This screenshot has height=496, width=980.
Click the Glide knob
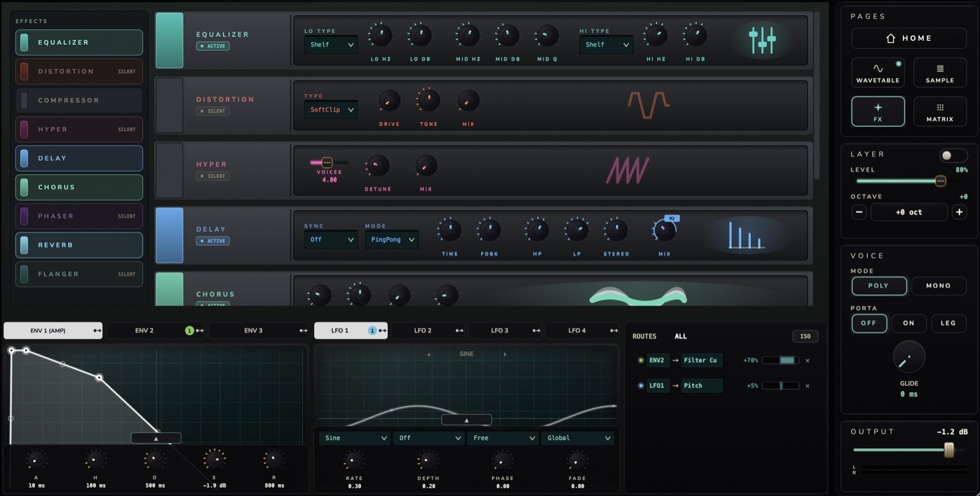909,357
